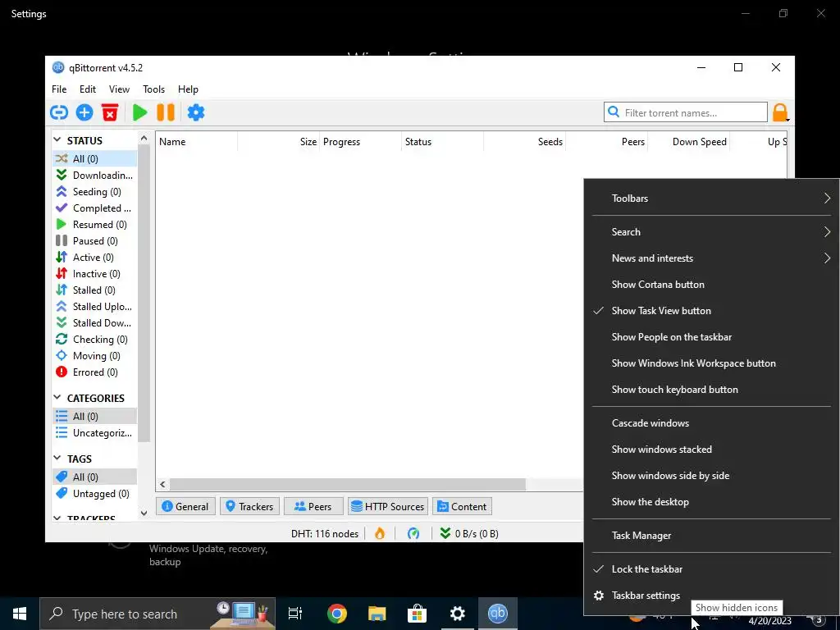
Task: Open the View menu
Action: 119,89
